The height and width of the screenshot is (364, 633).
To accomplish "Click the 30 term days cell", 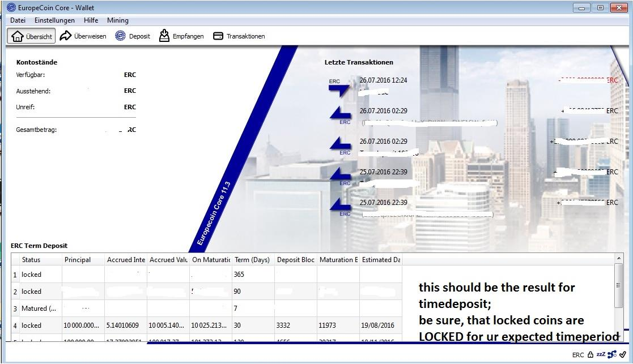I will [253, 326].
